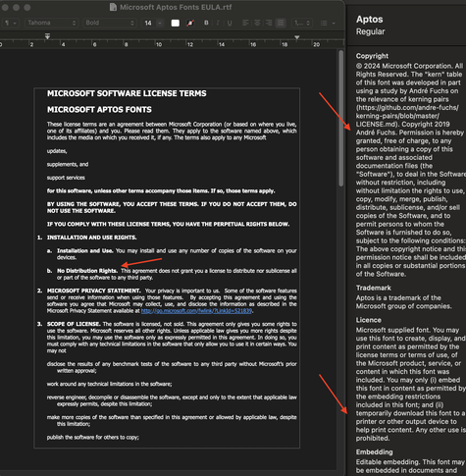Open the go.microsoft.com privacy statement link

pyautogui.click(x=196, y=311)
